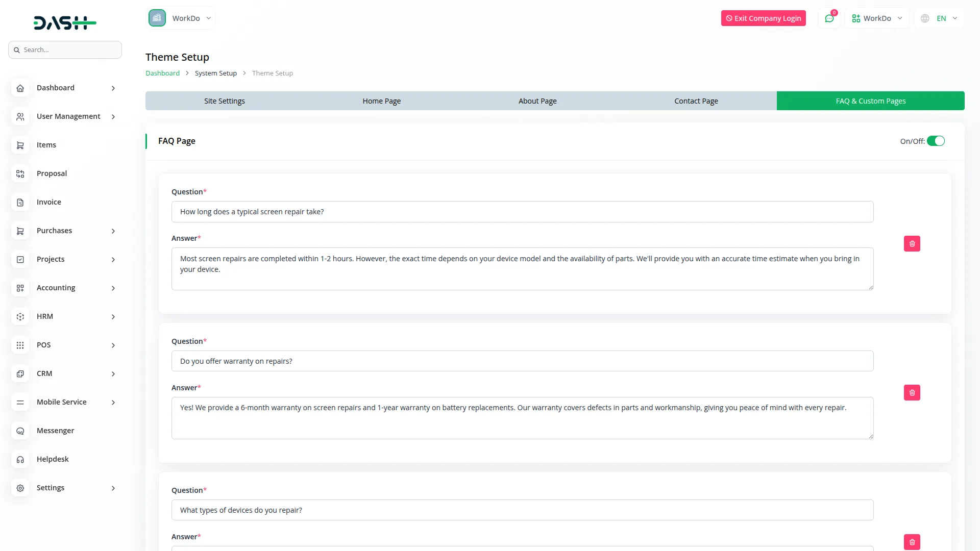Select the question field containing screen repair time
980x551 pixels.
(x=522, y=211)
